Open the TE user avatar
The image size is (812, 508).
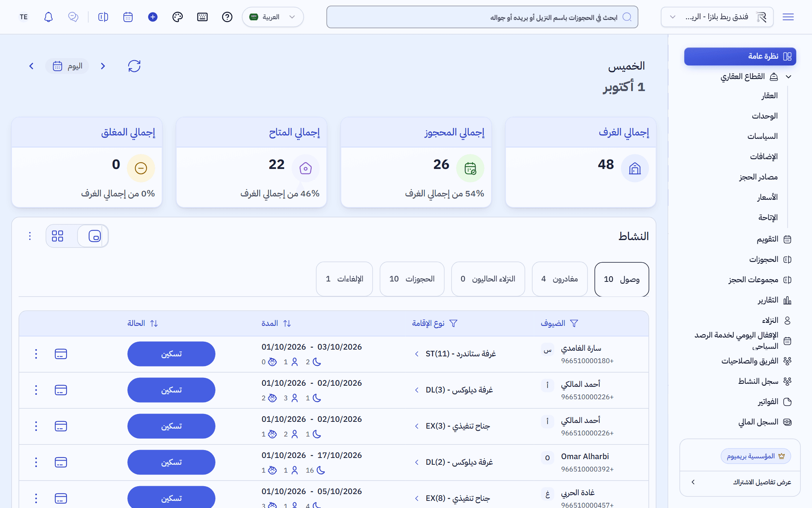tap(24, 17)
